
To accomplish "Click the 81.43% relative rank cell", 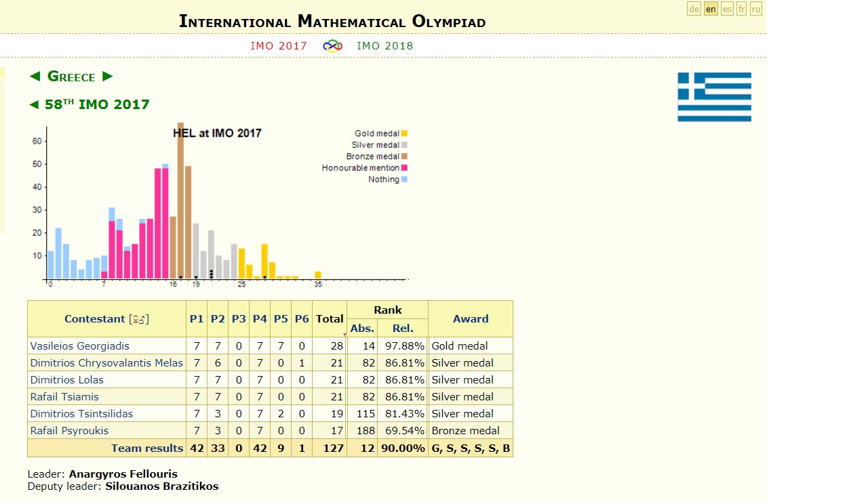I will 403,414.
